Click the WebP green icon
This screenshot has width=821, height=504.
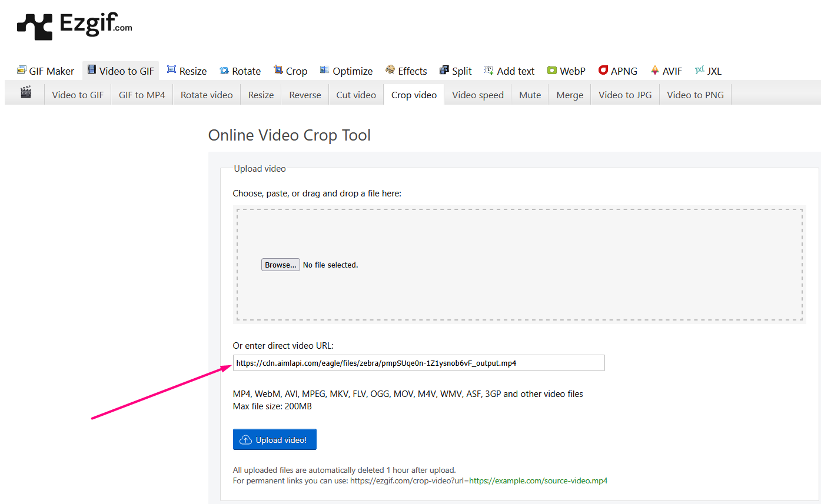551,71
